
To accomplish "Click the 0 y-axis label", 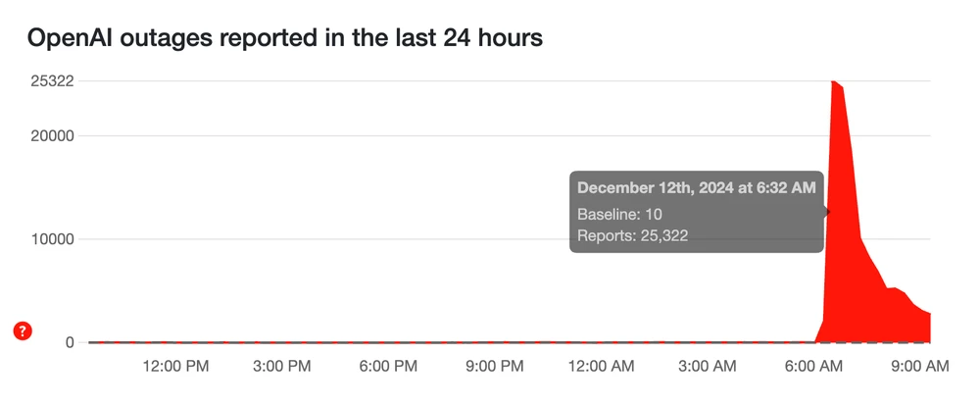I will point(68,342).
